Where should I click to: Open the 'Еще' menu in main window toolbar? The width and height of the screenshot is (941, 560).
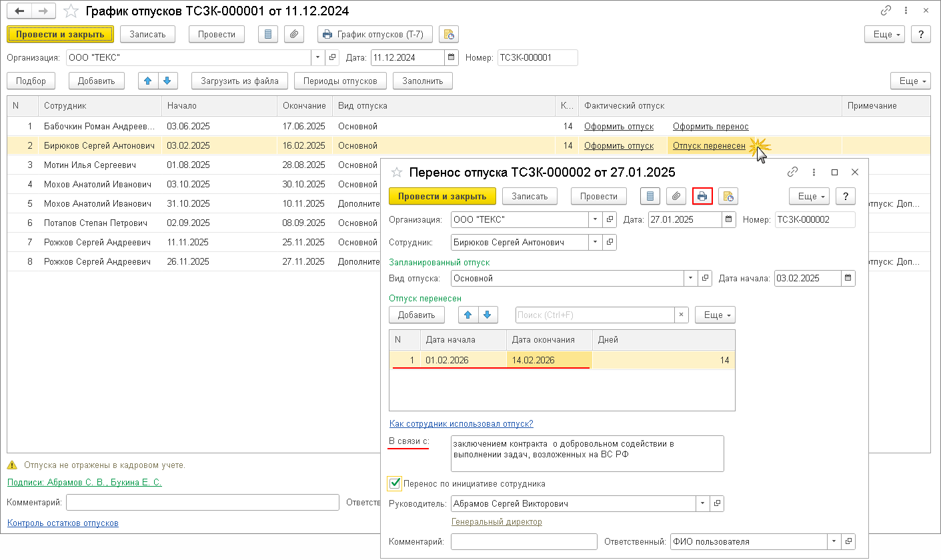(884, 34)
